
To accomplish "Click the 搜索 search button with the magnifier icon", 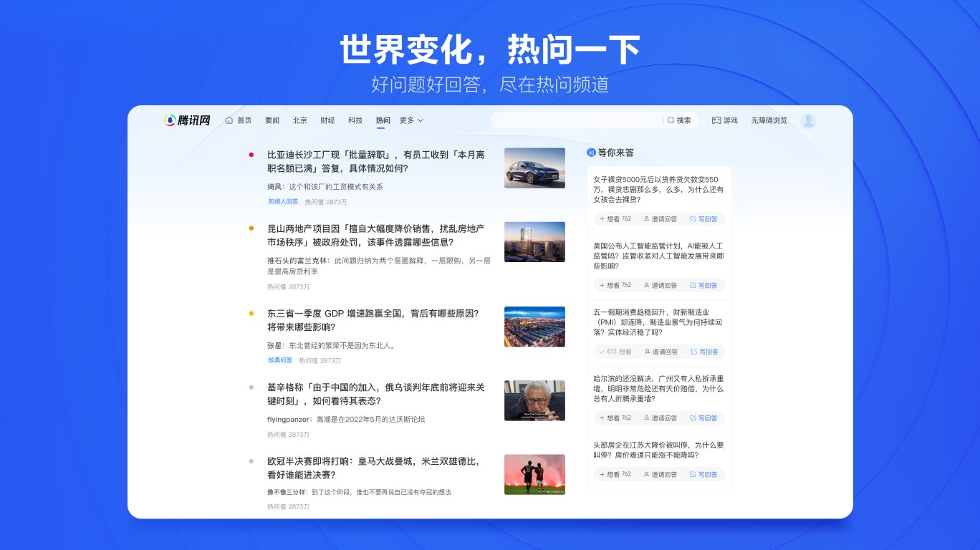I will click(x=679, y=120).
